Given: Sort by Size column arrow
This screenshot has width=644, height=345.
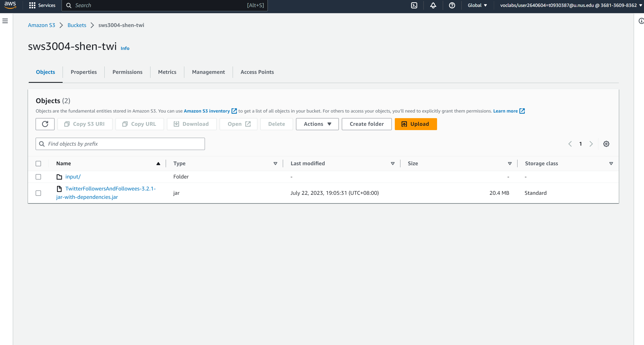Looking at the screenshot, I should click(x=510, y=163).
